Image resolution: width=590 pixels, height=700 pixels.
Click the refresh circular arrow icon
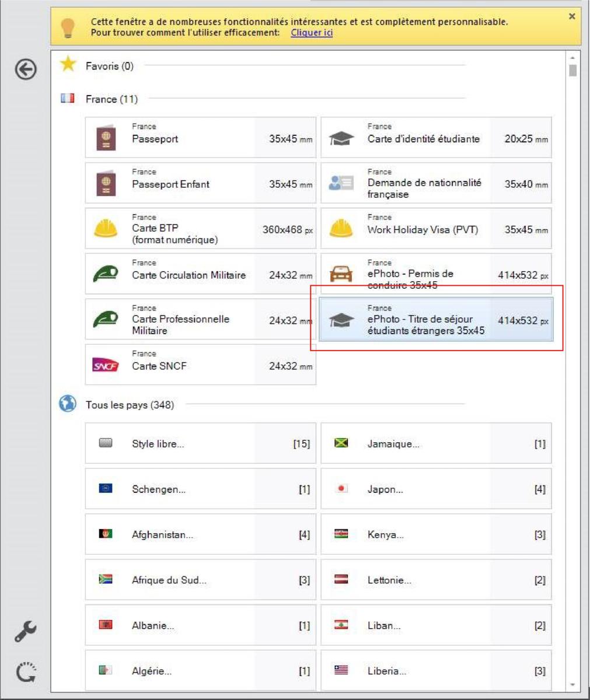(26, 672)
